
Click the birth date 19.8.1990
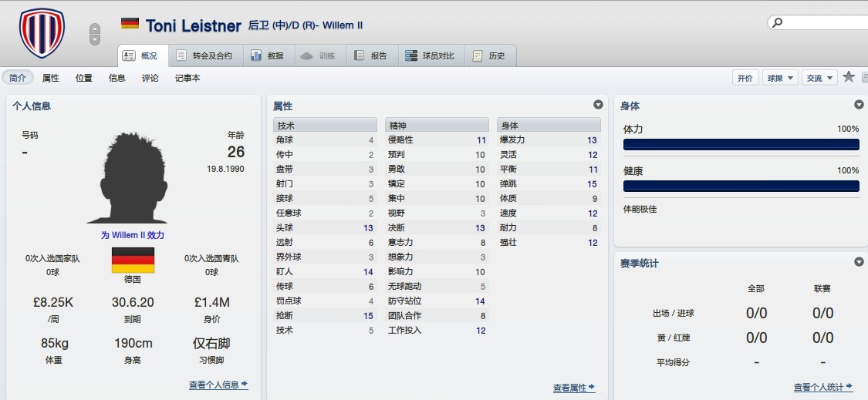226,169
